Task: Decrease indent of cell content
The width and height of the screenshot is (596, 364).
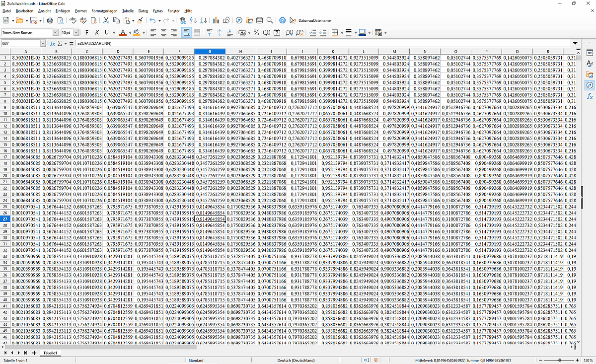Action: pyautogui.click(x=323, y=32)
